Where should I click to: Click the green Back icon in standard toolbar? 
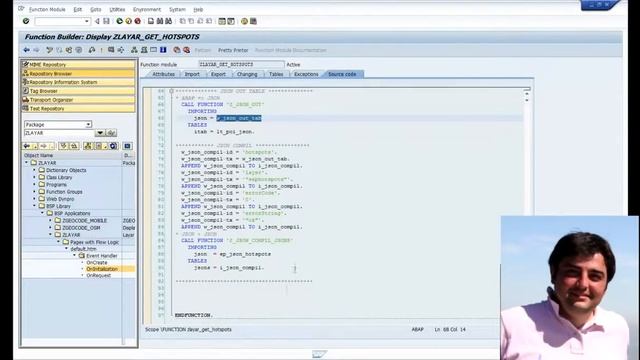click(x=120, y=21)
